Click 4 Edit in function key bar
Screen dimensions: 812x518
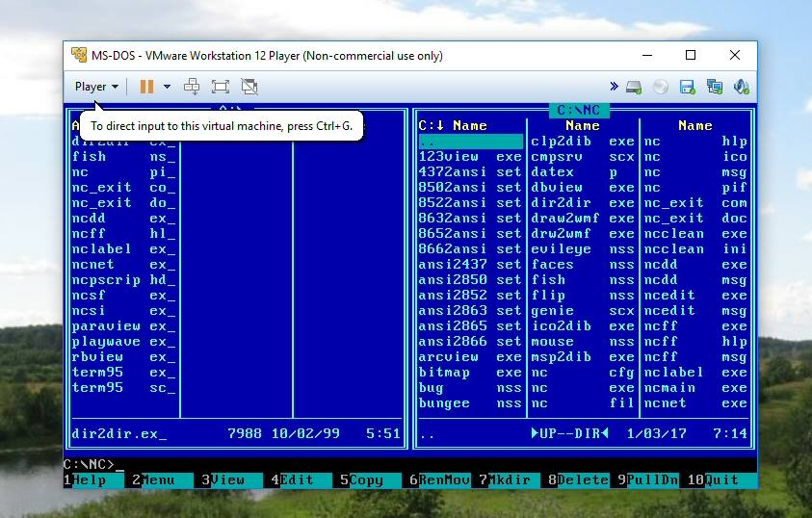(x=301, y=480)
